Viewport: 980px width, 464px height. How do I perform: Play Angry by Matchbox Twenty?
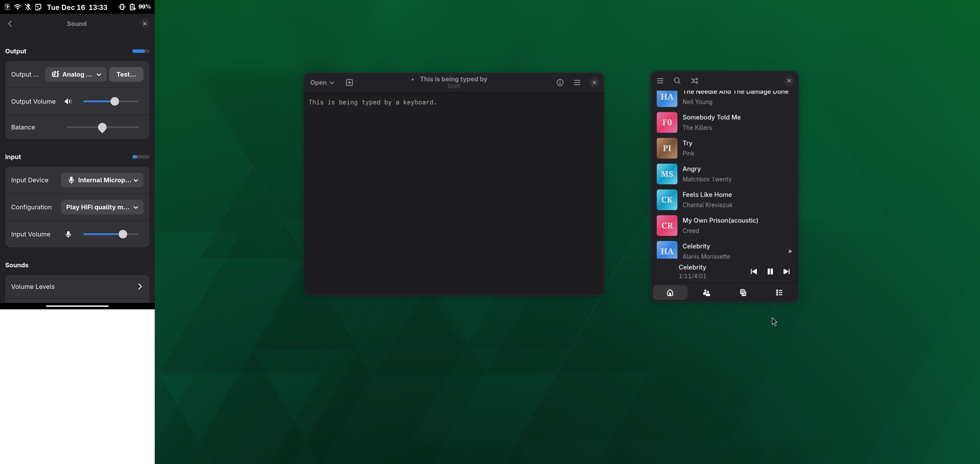[x=724, y=174]
